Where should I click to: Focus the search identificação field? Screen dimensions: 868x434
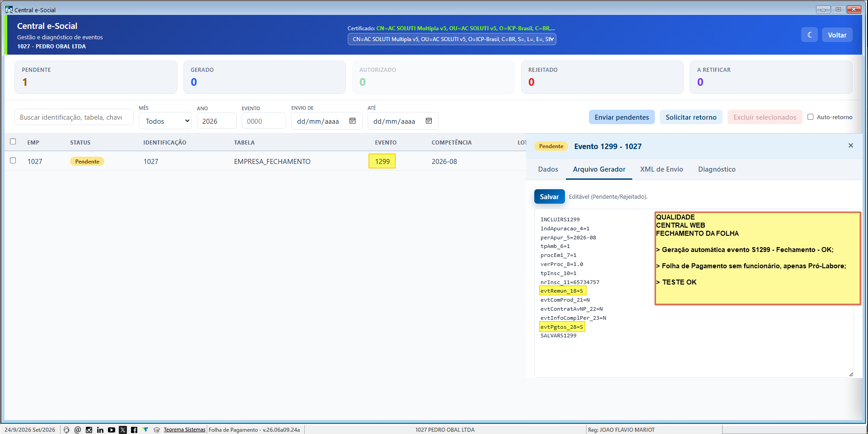pos(74,117)
